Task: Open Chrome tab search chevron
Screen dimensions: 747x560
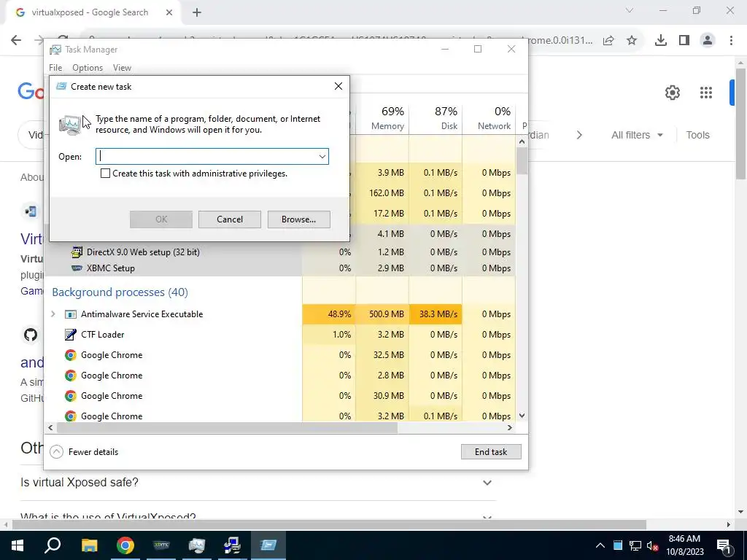Action: 630,10
